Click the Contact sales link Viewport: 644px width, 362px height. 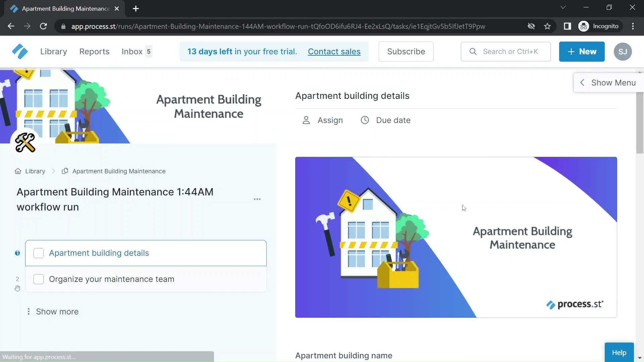334,52
